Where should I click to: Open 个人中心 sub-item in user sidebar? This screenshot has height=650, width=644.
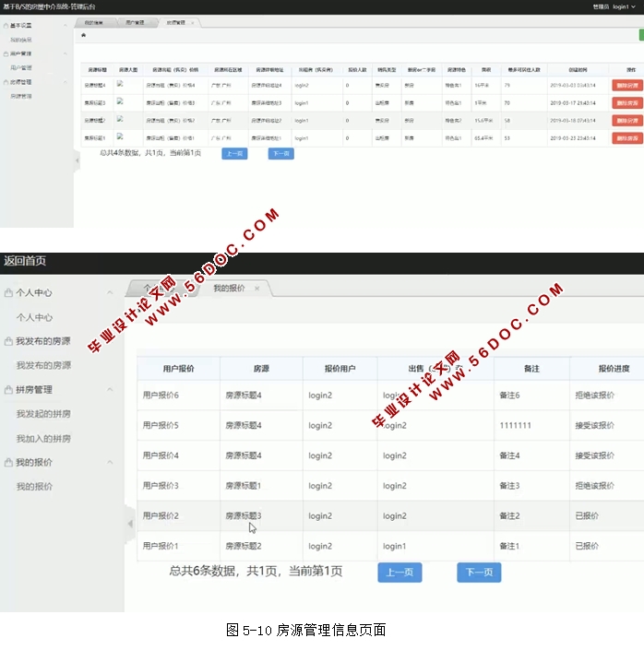point(34,317)
